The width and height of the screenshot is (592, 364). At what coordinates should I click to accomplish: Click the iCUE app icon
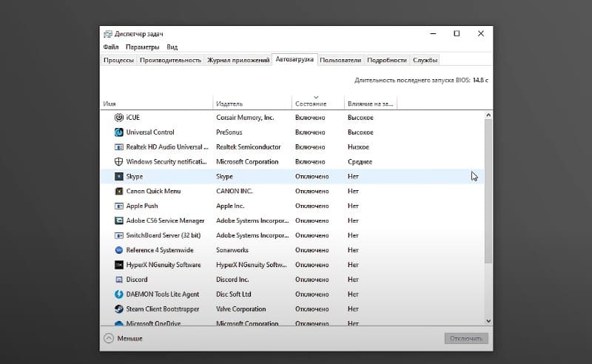[118, 118]
